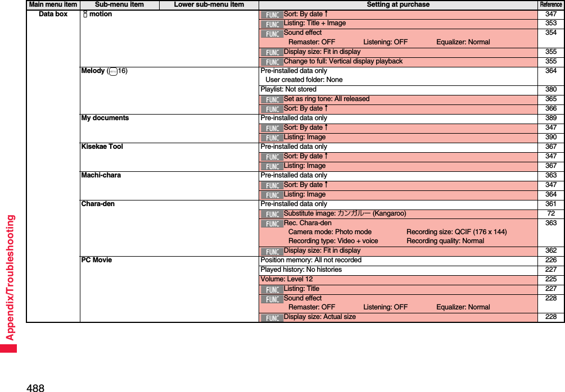The image size is (565, 392).
Task: Click the Rec. Chara-den FUNC icon
Action: click(272, 223)
